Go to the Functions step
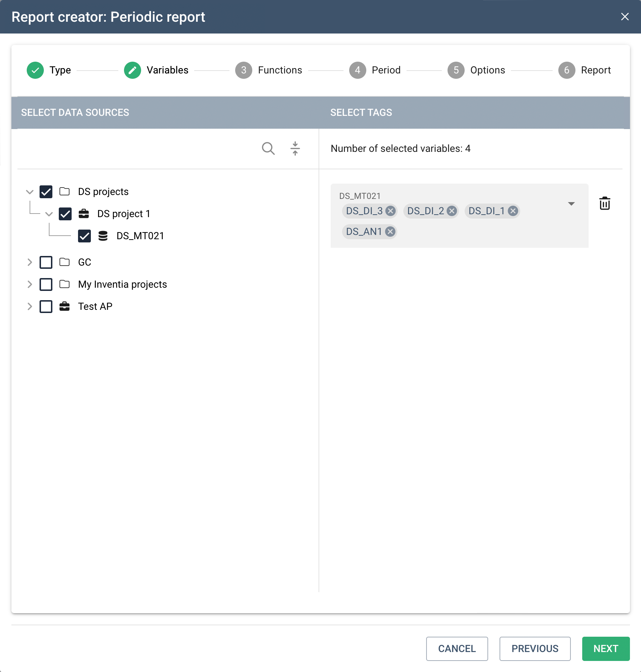 269,70
